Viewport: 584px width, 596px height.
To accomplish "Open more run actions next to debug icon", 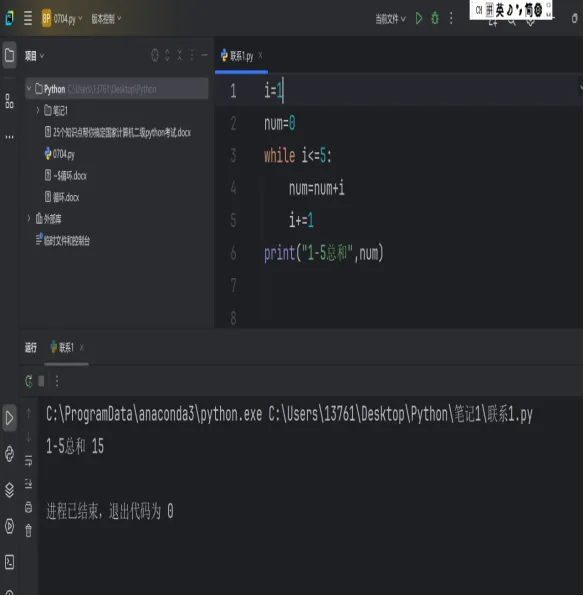I will 451,18.
